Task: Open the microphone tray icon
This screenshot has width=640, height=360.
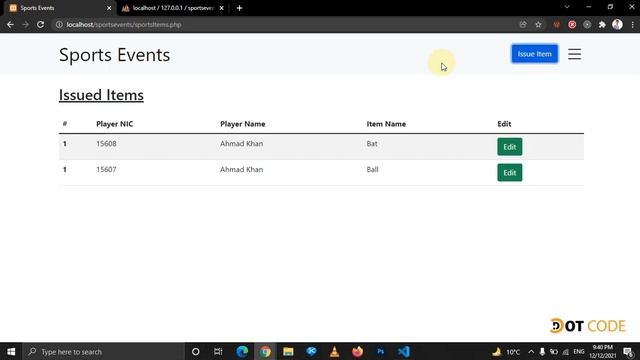Action: click(542, 352)
